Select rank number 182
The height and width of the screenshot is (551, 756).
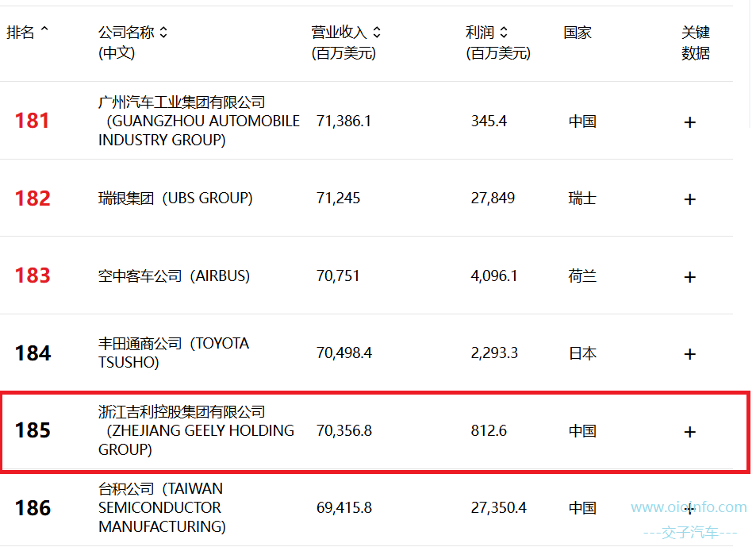tap(33, 198)
